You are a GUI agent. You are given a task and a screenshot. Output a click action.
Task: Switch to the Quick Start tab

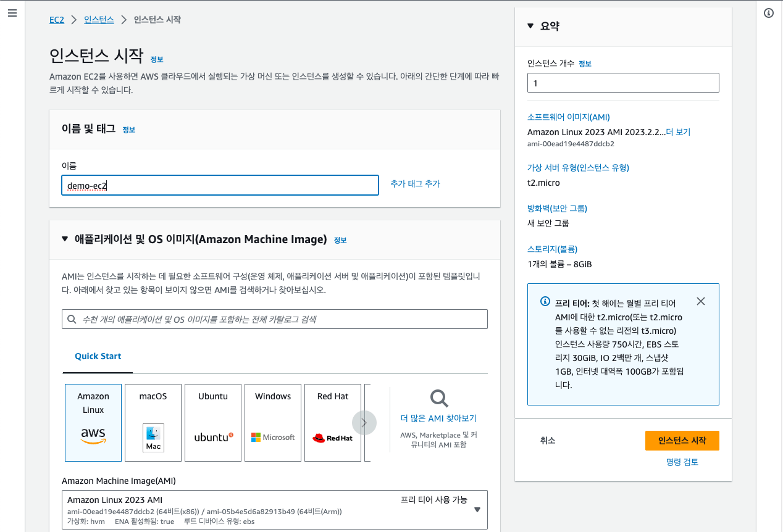point(98,356)
